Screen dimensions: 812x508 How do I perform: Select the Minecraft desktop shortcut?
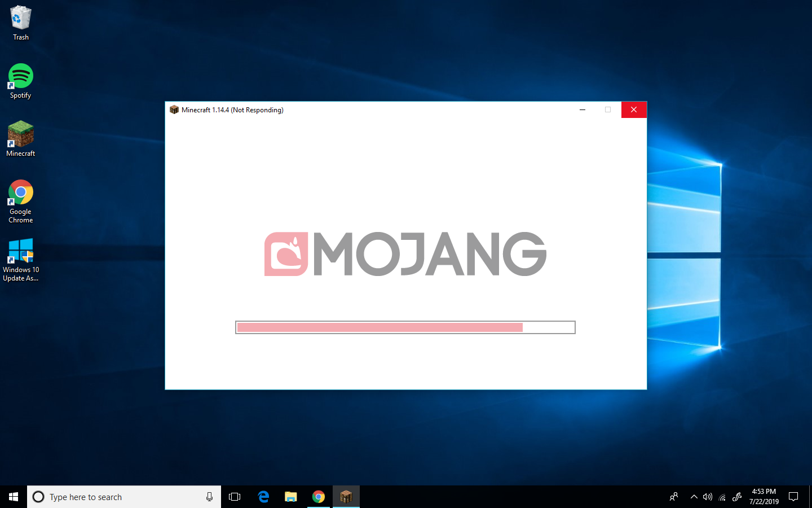click(21, 139)
